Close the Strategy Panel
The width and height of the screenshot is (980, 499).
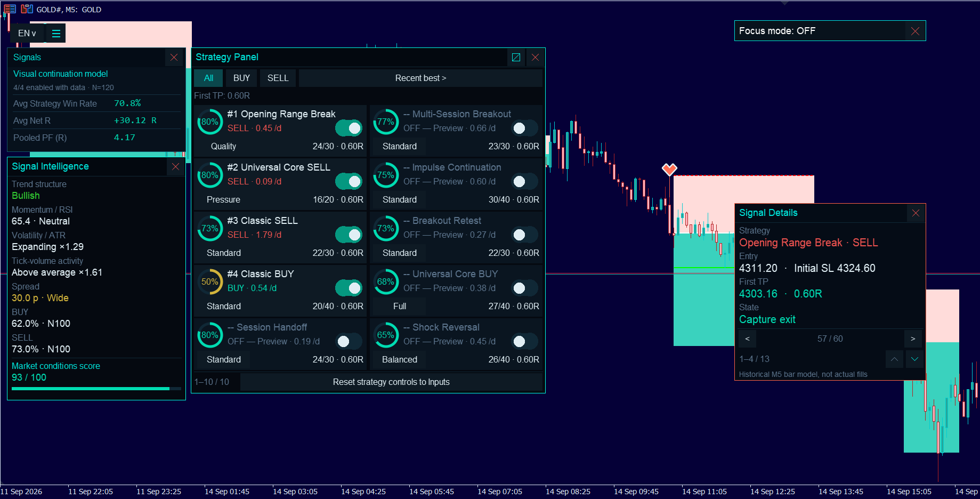[535, 57]
